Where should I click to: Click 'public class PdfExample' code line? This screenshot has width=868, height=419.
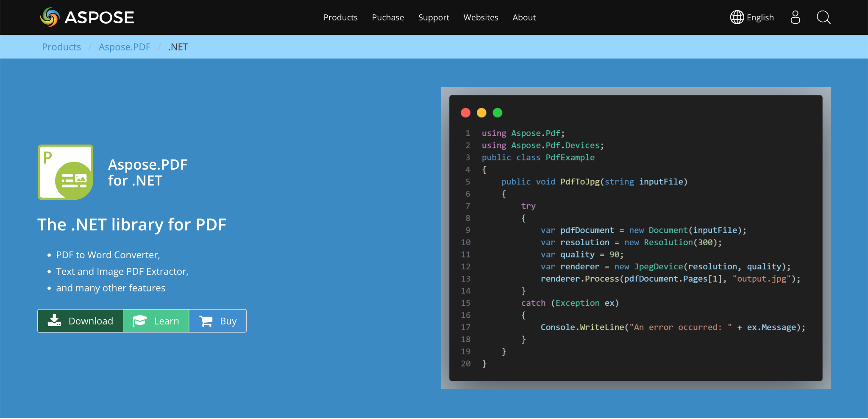(x=538, y=157)
